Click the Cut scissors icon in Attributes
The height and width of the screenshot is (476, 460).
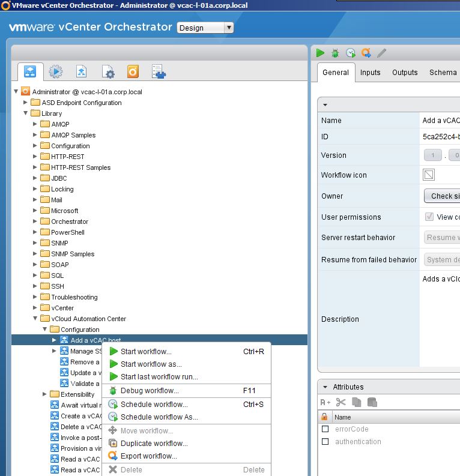(341, 403)
